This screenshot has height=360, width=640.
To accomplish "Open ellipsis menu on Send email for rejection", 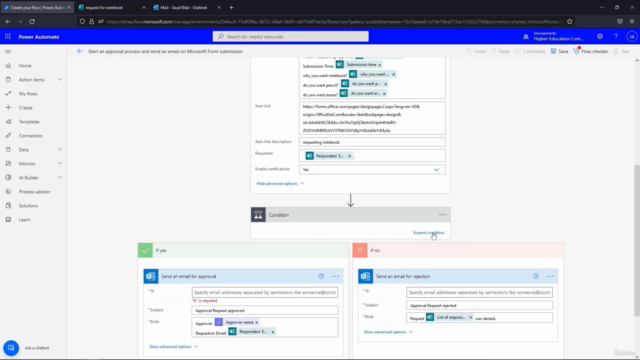I will tap(550, 276).
